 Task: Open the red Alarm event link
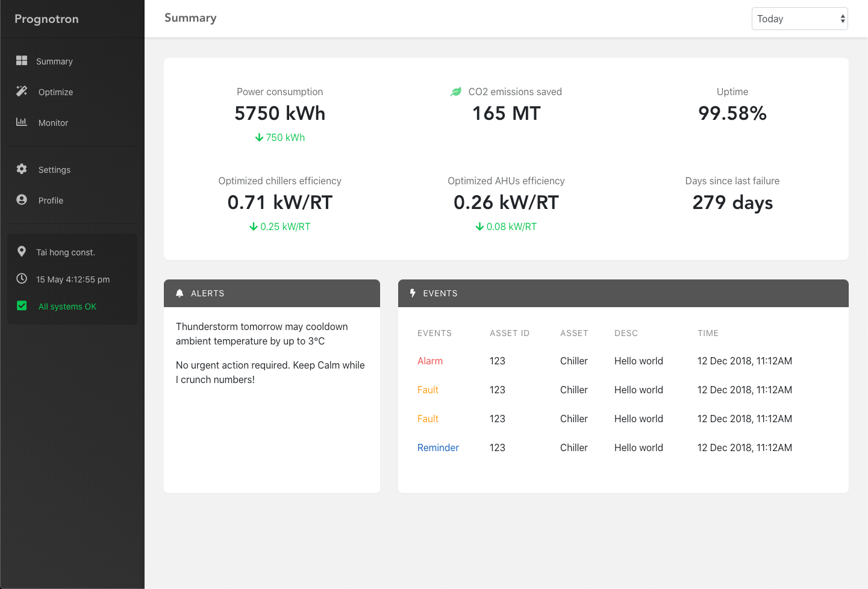430,361
